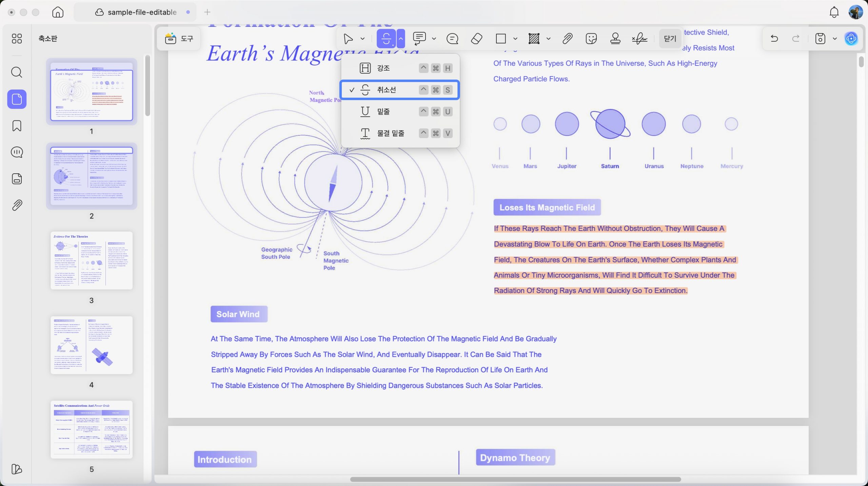Click the Loses Its Magnetic Field heading
This screenshot has height=486, width=868.
[547, 207]
